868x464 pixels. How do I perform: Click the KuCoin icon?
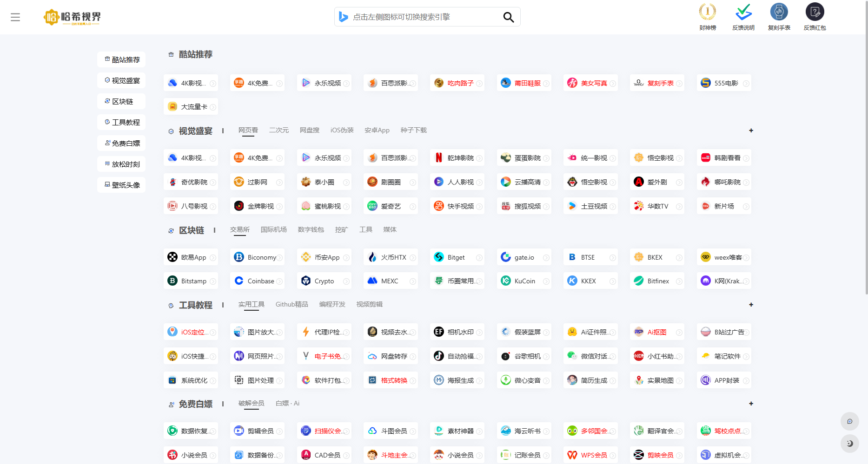click(x=506, y=281)
